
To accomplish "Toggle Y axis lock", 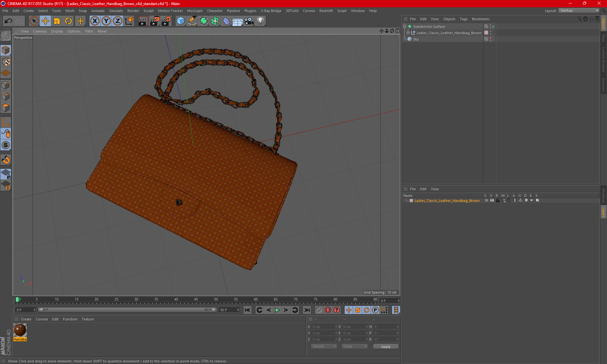I will 106,21.
